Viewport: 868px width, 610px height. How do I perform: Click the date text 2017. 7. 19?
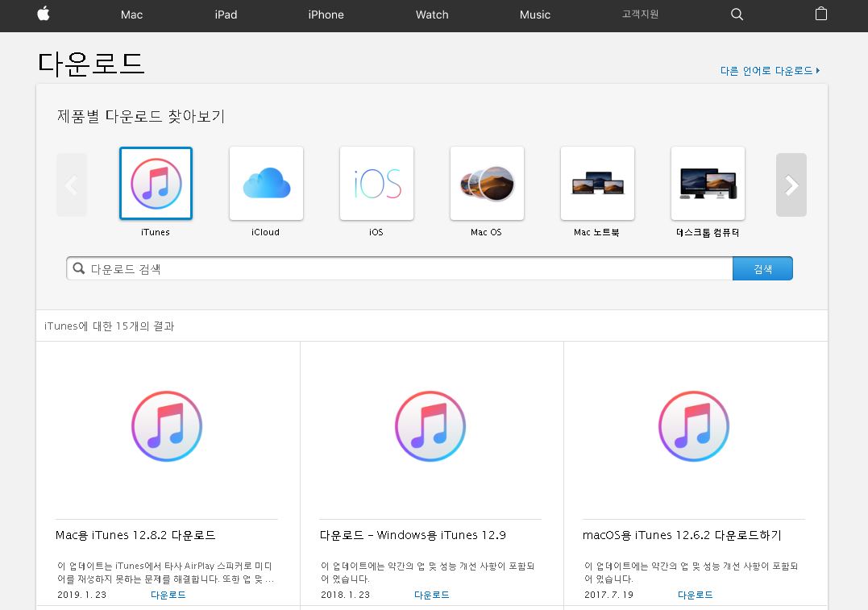tap(609, 595)
